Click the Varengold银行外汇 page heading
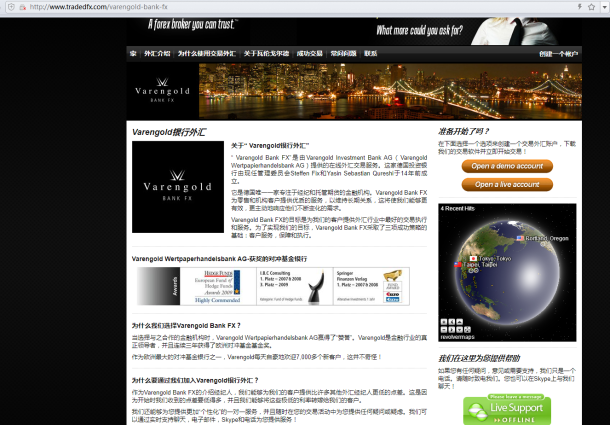Viewport: 610px width, 425px height. coord(169,132)
